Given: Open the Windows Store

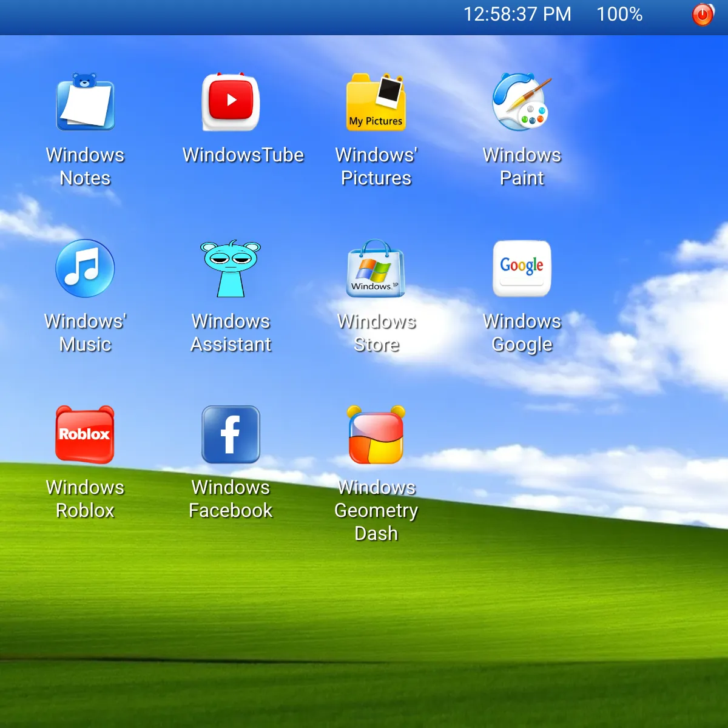Looking at the screenshot, I should coord(376,269).
